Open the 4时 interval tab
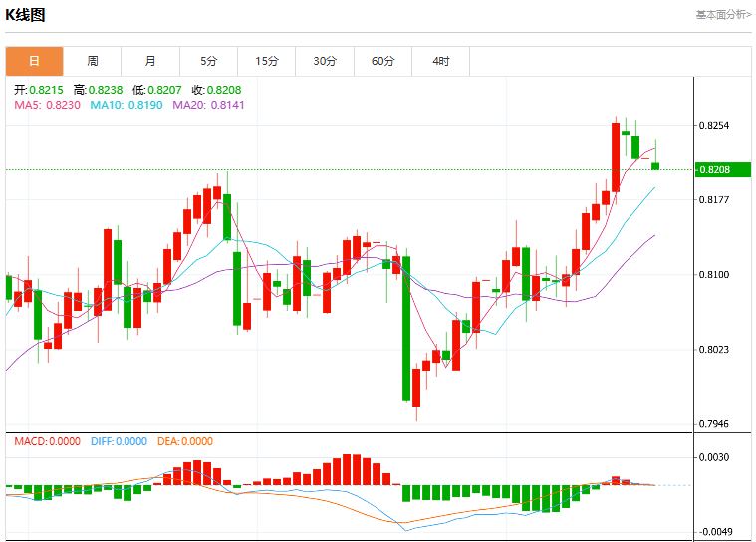 440,61
